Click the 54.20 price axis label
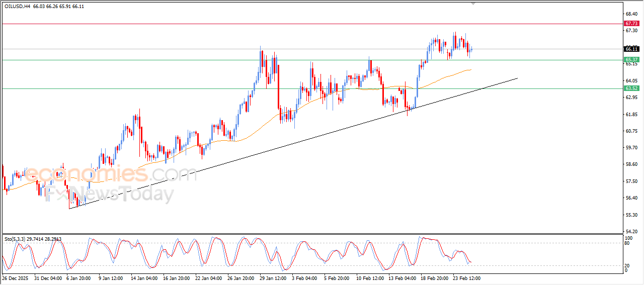644x285 pixels. pos(631,231)
